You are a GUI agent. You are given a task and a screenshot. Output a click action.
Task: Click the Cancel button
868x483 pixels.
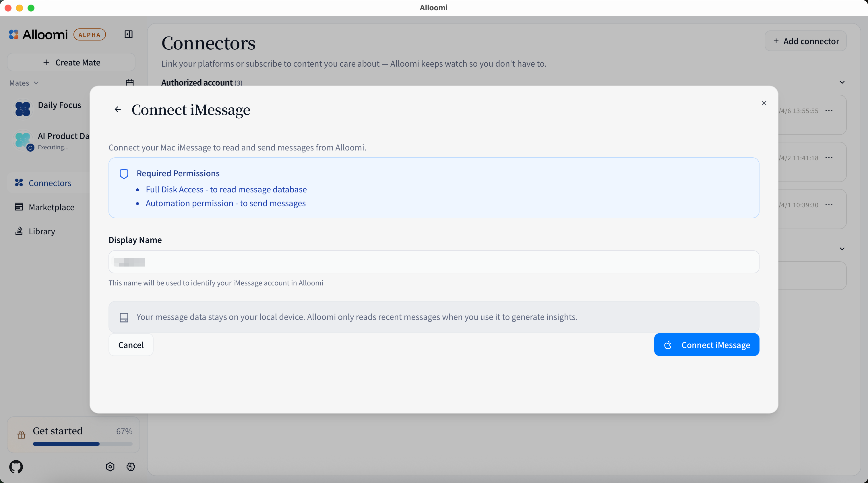pyautogui.click(x=131, y=345)
